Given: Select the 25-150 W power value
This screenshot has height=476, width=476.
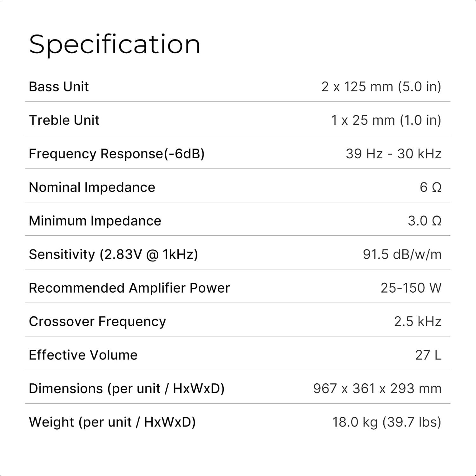Looking at the screenshot, I should (x=411, y=288).
